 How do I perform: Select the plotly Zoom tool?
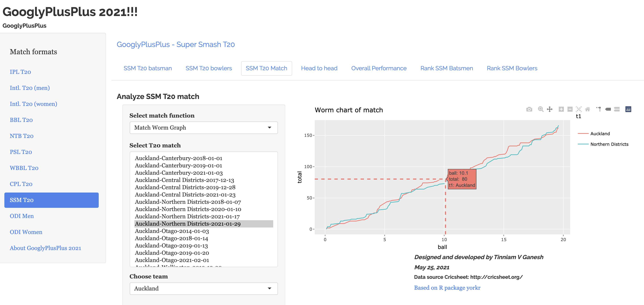(x=541, y=109)
